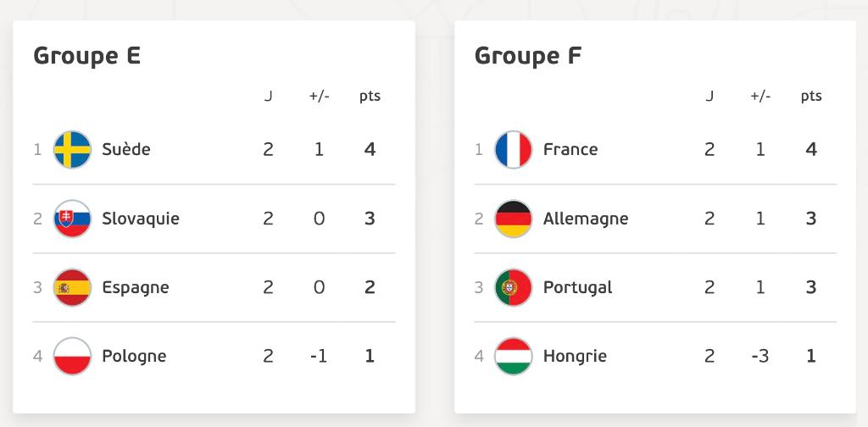Select the Spain flag icon
Screen dimensions: 868x427
(73, 287)
